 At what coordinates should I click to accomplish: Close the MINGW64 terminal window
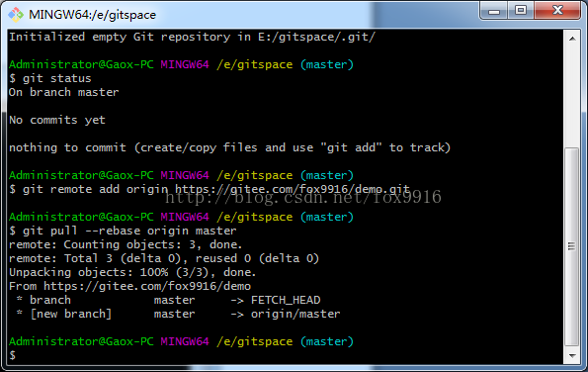coord(557,11)
